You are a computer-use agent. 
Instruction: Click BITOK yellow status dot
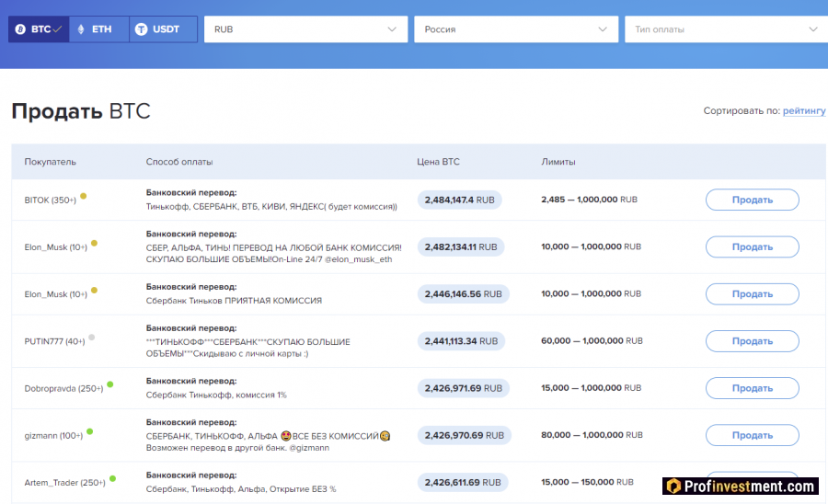84,196
